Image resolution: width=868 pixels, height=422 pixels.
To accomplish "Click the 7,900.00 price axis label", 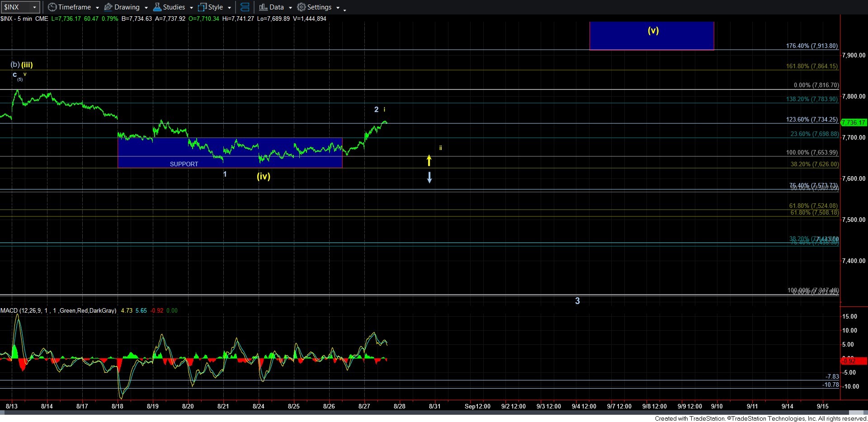I will tap(854, 55).
